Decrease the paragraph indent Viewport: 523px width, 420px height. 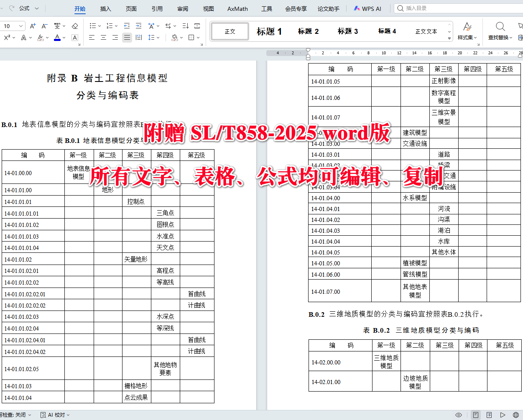127,26
